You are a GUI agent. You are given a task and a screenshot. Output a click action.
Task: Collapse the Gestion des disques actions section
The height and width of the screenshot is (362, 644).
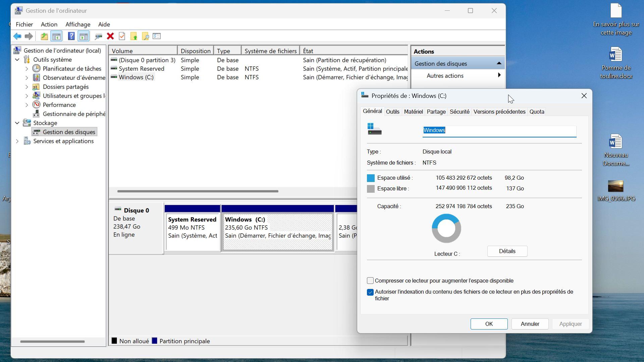(x=499, y=63)
